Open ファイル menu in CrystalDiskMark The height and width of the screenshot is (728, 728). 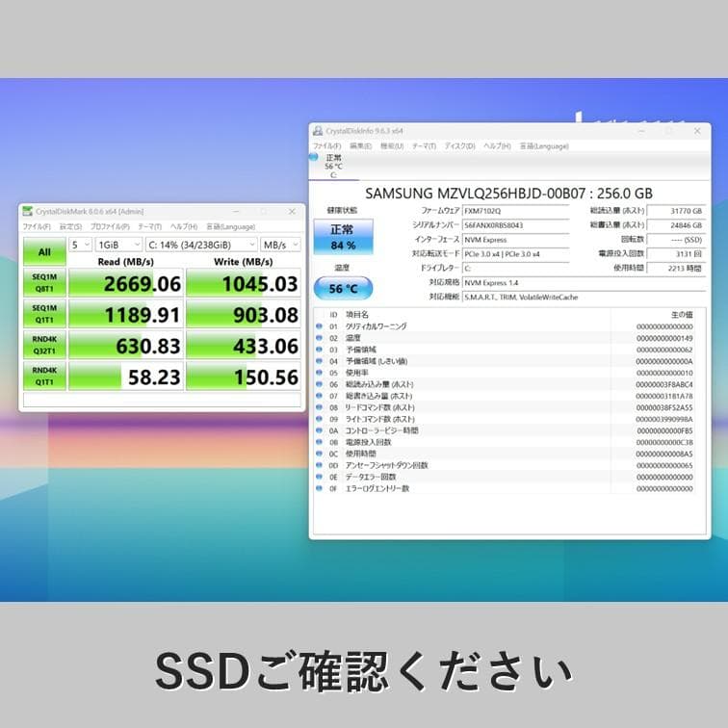[37, 226]
